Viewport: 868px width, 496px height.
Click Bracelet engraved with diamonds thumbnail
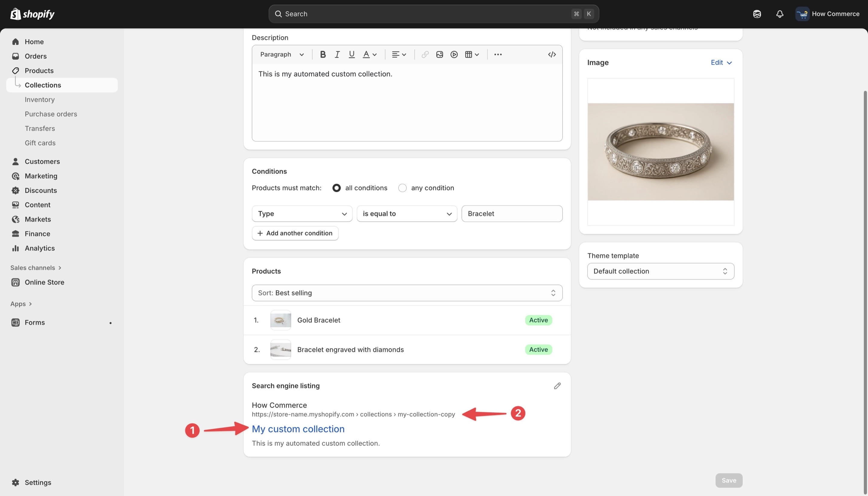pyautogui.click(x=281, y=350)
